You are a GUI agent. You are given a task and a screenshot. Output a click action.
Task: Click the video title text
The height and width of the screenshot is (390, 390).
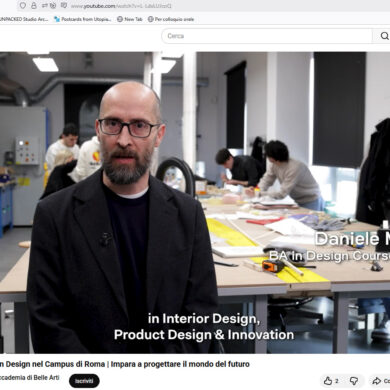(x=125, y=364)
